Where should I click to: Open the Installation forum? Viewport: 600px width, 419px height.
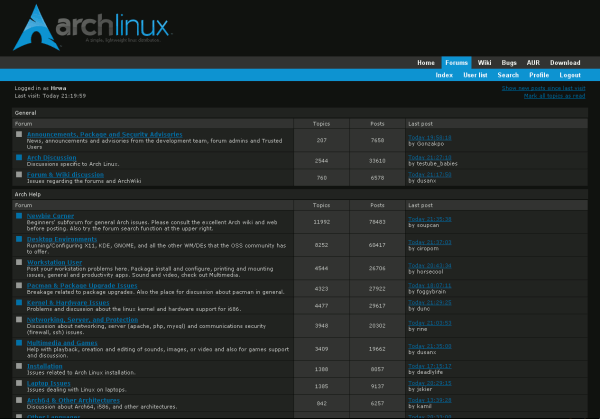[x=44, y=366]
